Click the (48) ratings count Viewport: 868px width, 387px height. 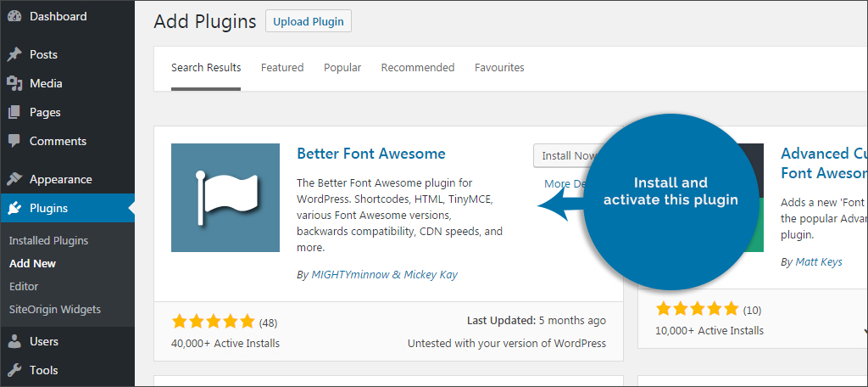click(268, 322)
